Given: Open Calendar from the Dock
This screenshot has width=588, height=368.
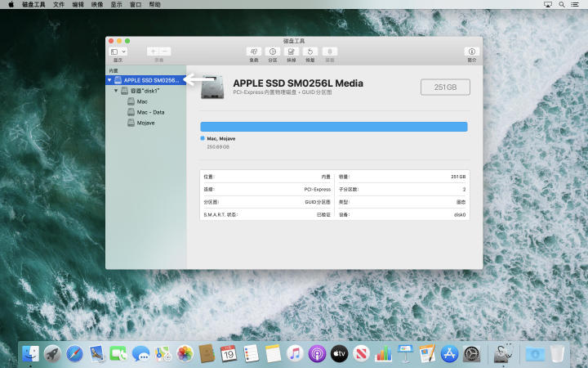Looking at the screenshot, I should click(229, 354).
